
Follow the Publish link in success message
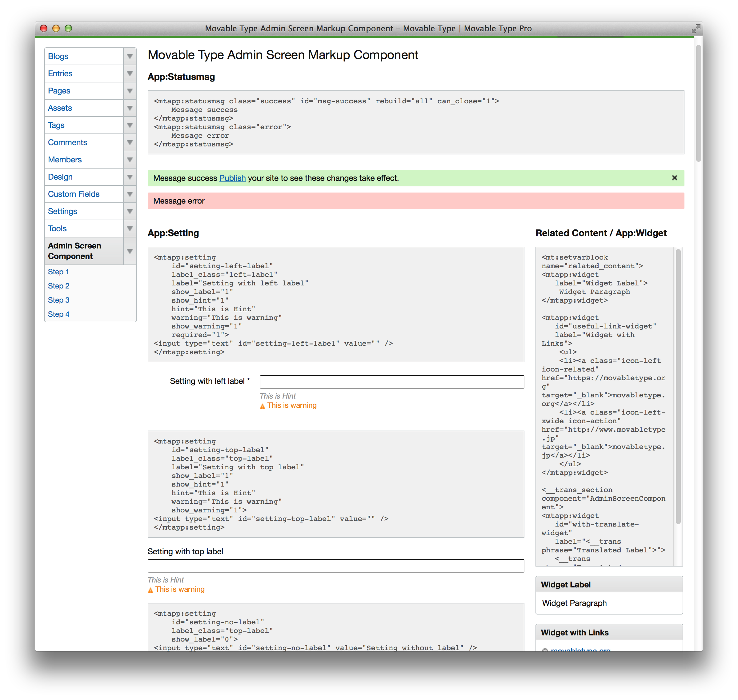tap(232, 178)
